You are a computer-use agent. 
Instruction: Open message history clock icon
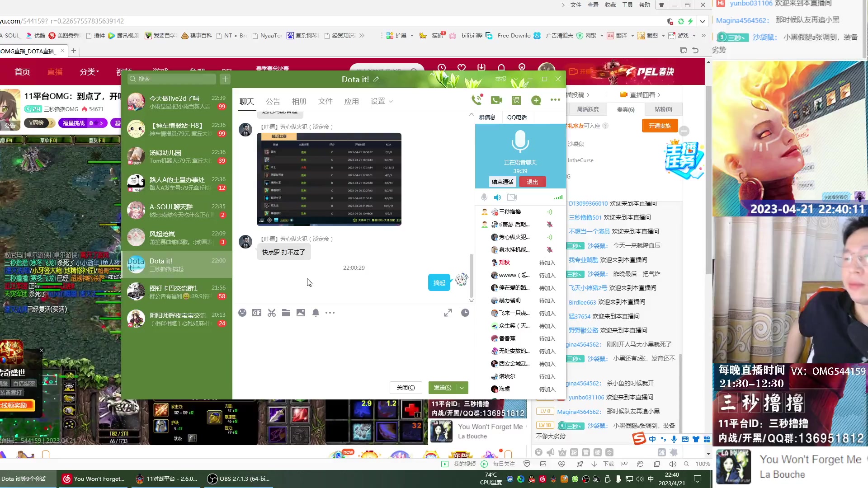point(465,313)
